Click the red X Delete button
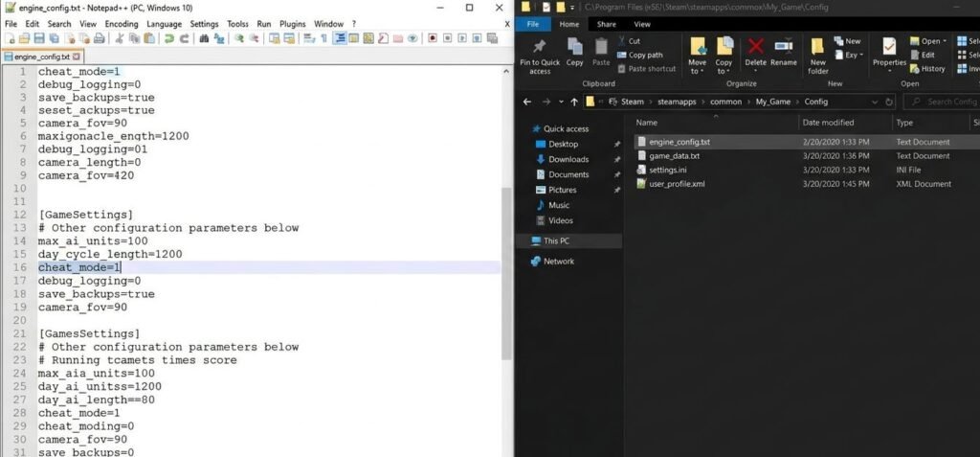 coord(756,52)
